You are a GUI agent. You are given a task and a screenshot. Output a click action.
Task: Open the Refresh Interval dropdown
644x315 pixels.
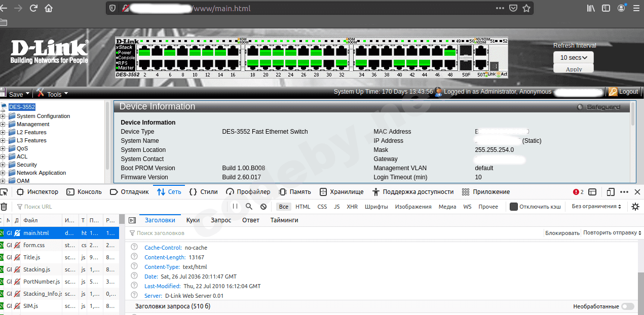[x=574, y=58]
